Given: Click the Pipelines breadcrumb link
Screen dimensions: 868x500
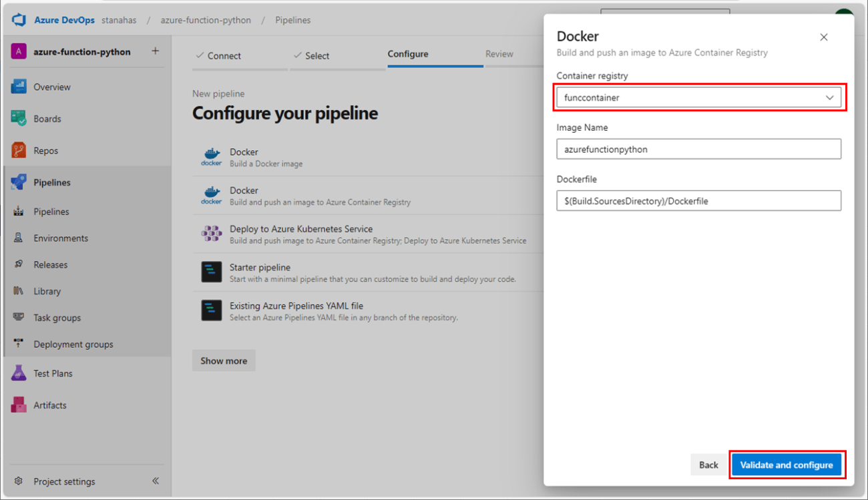Looking at the screenshot, I should click(293, 20).
